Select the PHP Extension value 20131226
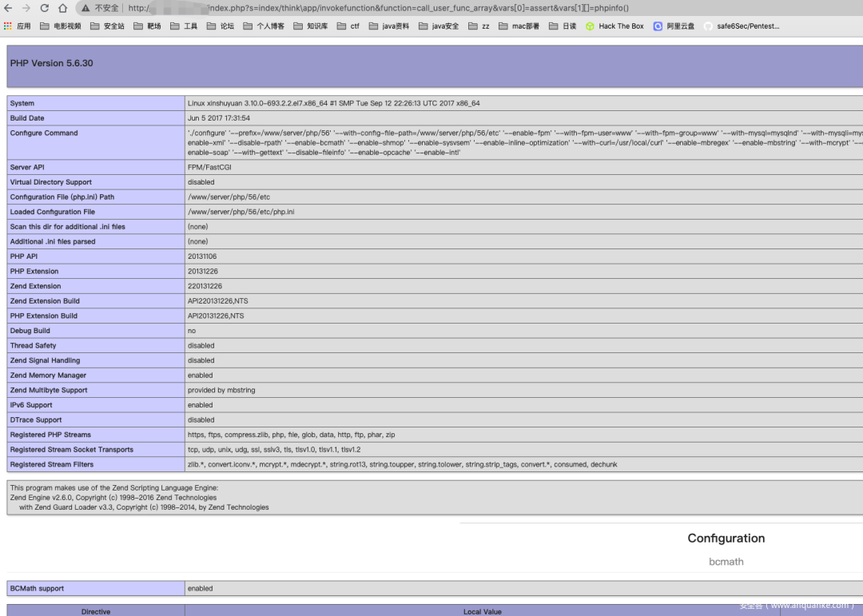 [x=202, y=272]
